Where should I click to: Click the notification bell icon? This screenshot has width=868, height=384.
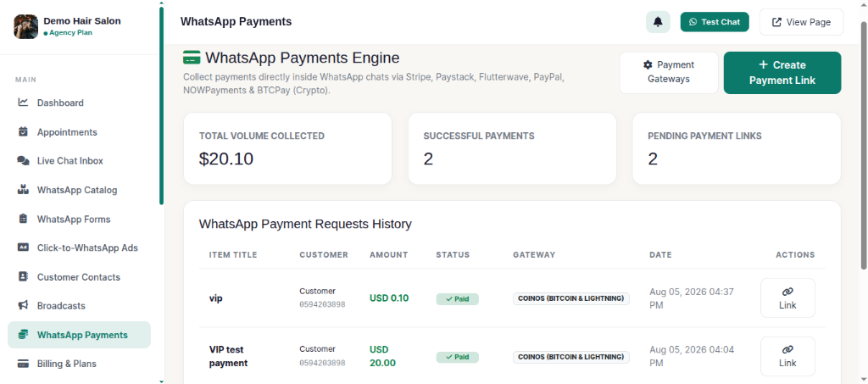pos(658,22)
